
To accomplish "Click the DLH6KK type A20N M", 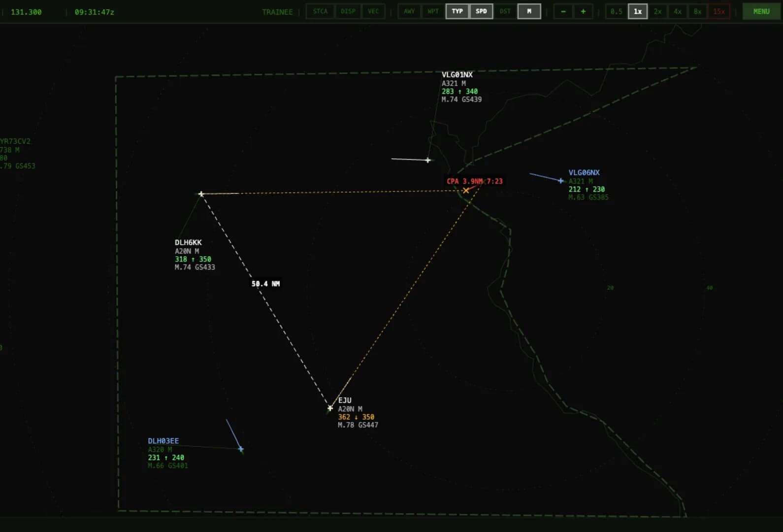I will pyautogui.click(x=187, y=251).
